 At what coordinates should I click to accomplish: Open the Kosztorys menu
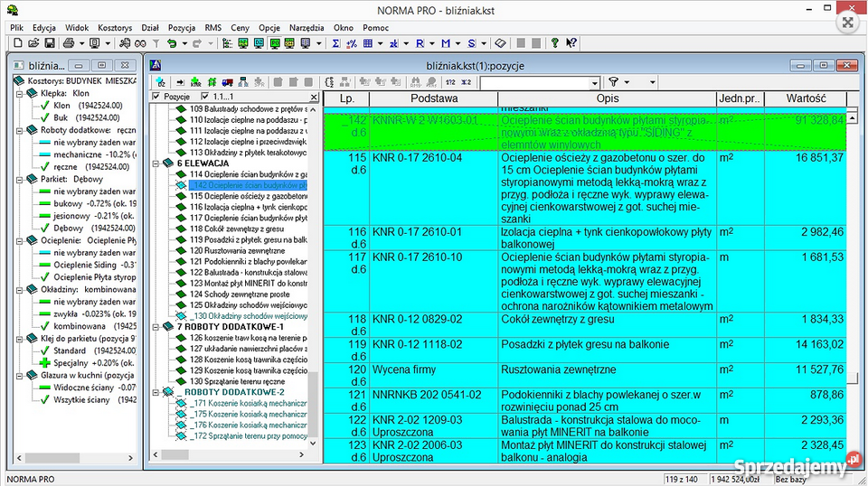115,28
